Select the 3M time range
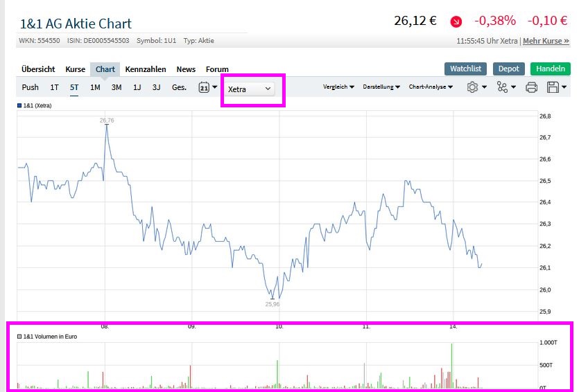579x392 pixels. point(116,87)
